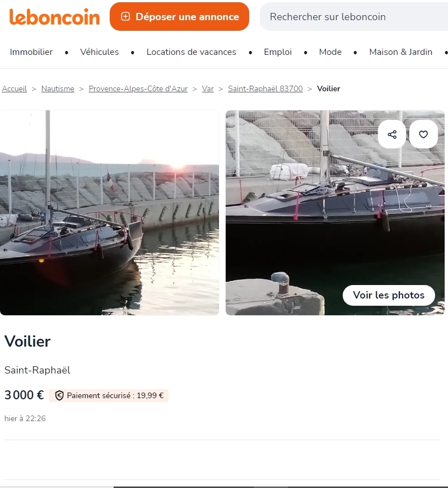Click the Rechercher sur leboncoin search field
The image size is (448, 490).
(x=354, y=17)
